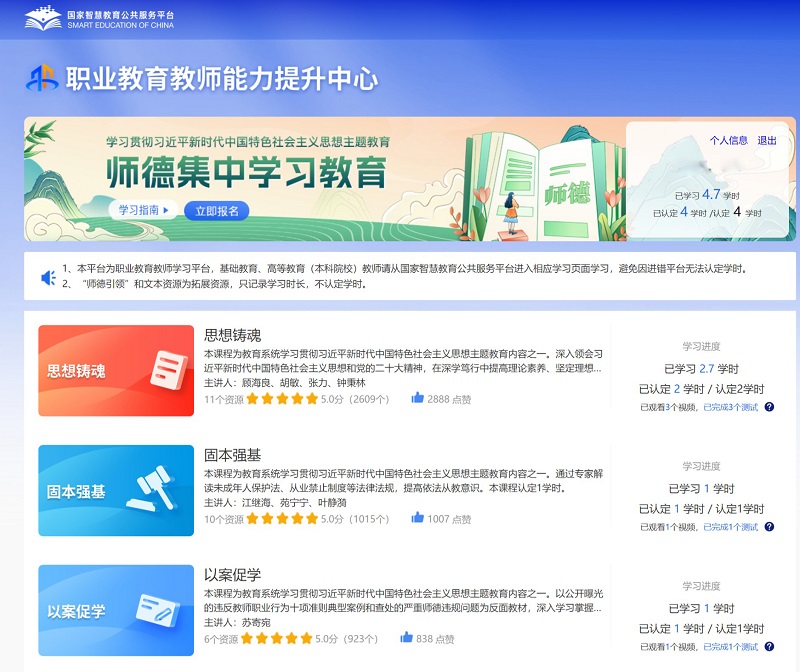The width and height of the screenshot is (800, 672).
Task: Click the 立即报名 sign-up button
Action: (x=216, y=211)
